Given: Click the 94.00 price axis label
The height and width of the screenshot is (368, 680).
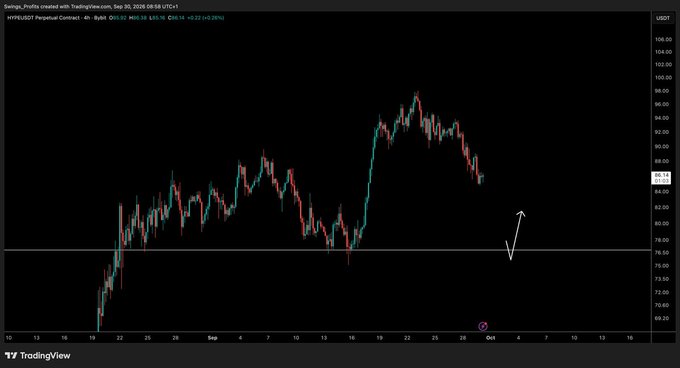Looking at the screenshot, I should point(662,118).
